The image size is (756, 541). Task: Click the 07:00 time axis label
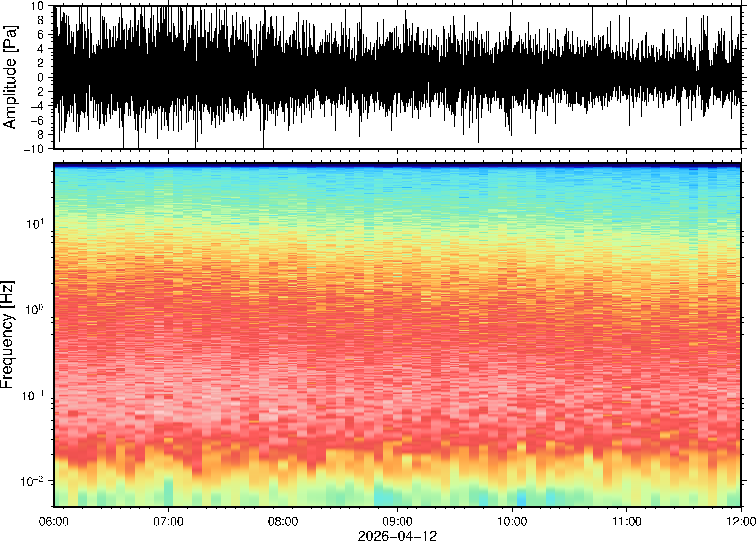coord(168,521)
